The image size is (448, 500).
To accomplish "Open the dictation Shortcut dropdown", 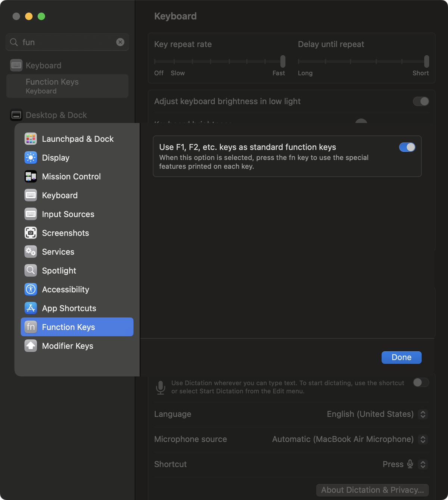I will 423,464.
